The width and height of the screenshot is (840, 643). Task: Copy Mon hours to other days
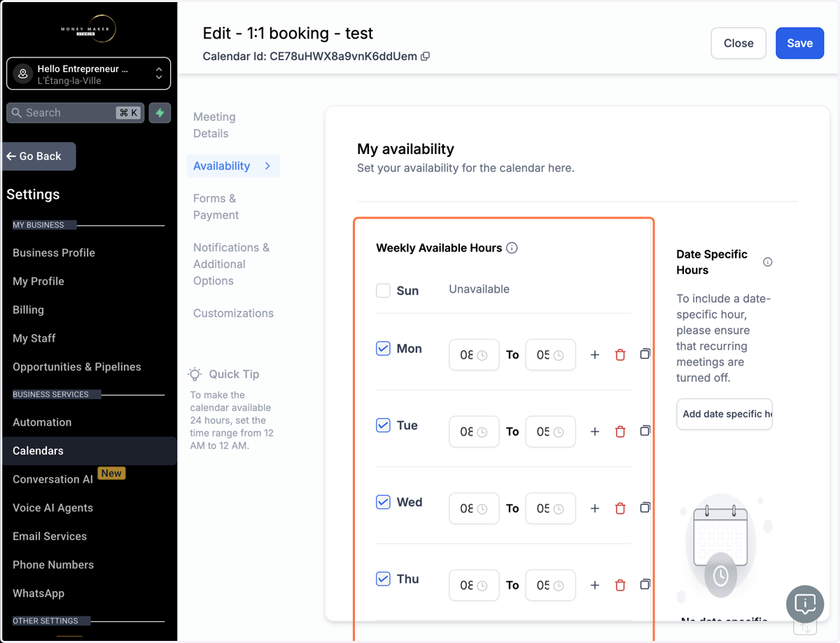(x=645, y=354)
